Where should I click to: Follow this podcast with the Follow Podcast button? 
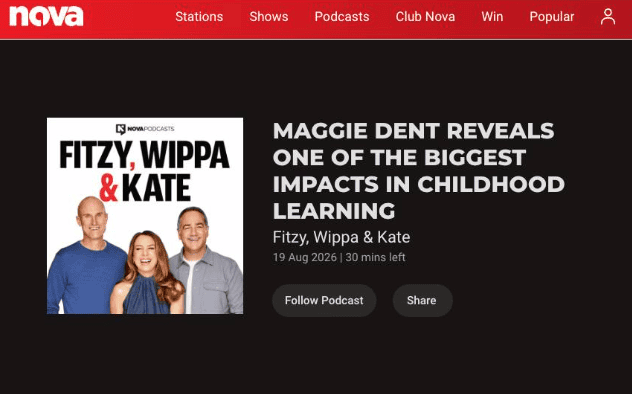click(324, 301)
